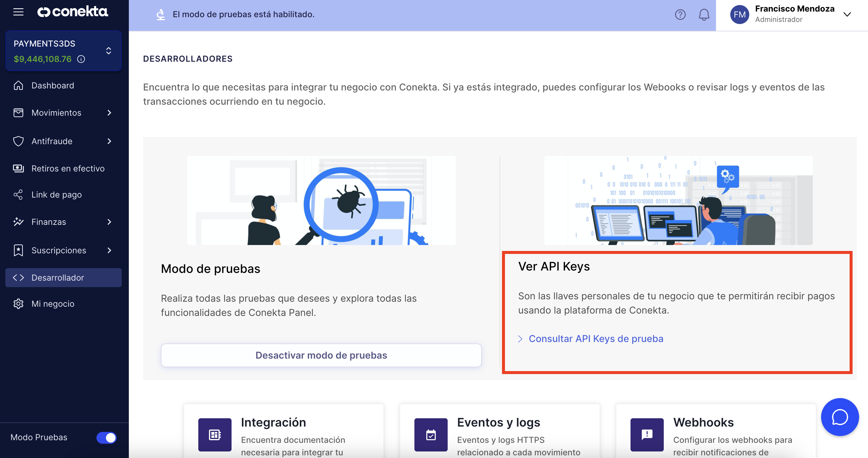Click the Francisco Mendoza name
The image size is (868, 458).
(795, 9)
